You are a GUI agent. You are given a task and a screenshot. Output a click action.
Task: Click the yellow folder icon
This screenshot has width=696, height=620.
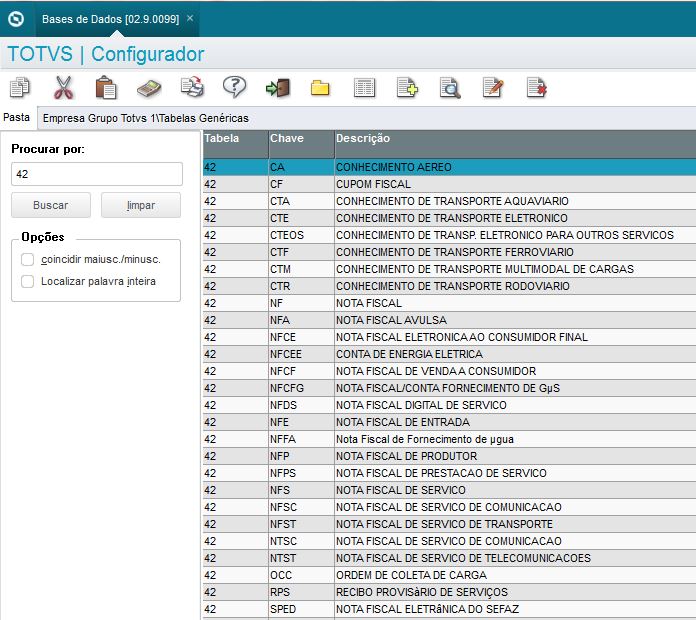(x=320, y=88)
